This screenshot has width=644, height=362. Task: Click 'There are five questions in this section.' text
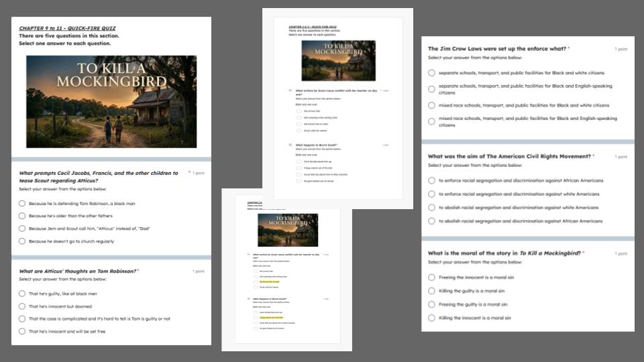click(x=69, y=36)
